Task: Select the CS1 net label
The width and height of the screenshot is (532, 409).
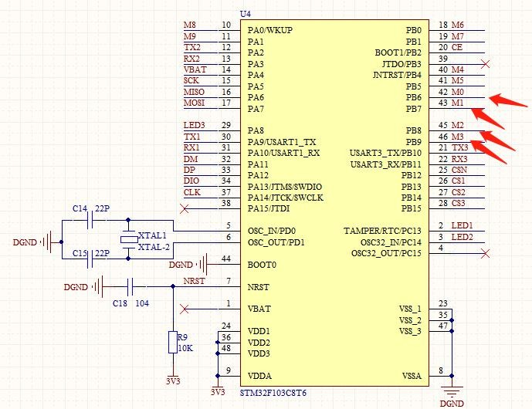Action: (459, 181)
